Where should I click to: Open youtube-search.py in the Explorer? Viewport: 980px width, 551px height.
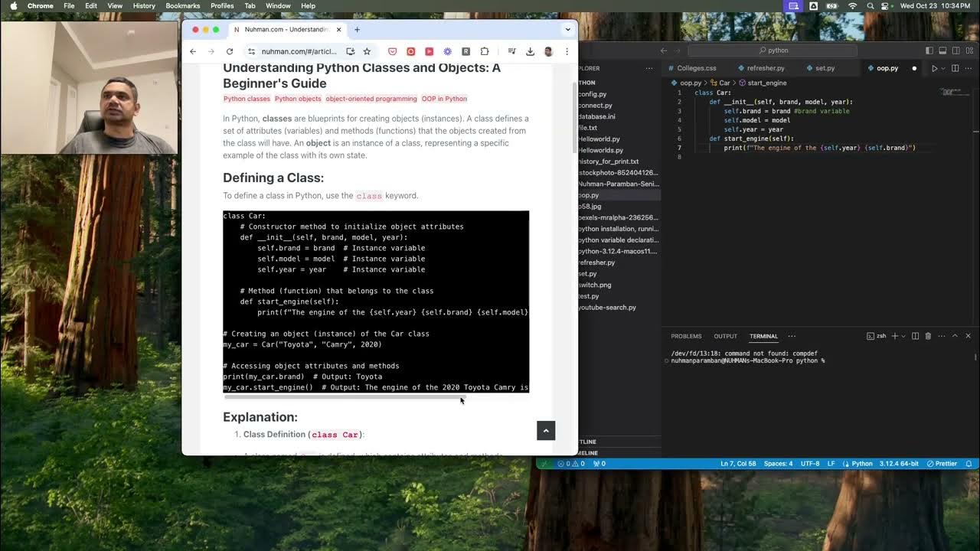point(607,308)
